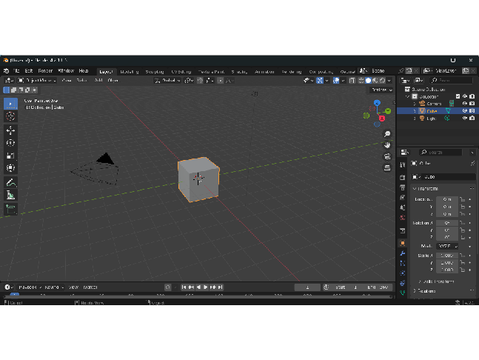Toggle X-ray mode in viewport header
Screen dimensions: 479x360
pyautogui.click(x=352, y=80)
